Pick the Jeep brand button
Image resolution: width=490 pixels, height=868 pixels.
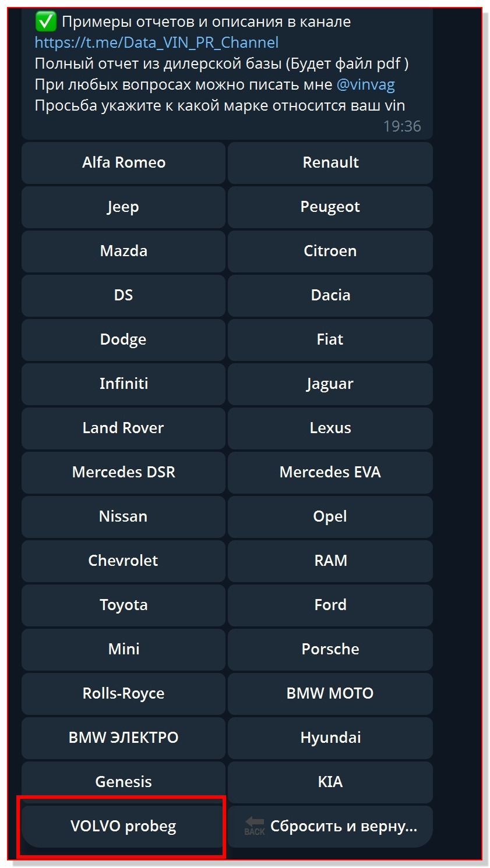pos(124,207)
